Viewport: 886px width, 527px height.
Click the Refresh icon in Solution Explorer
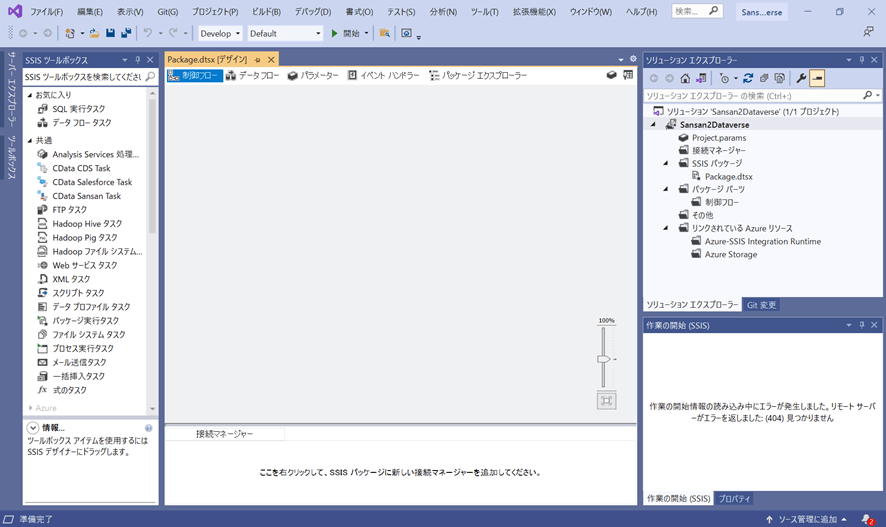pos(747,78)
